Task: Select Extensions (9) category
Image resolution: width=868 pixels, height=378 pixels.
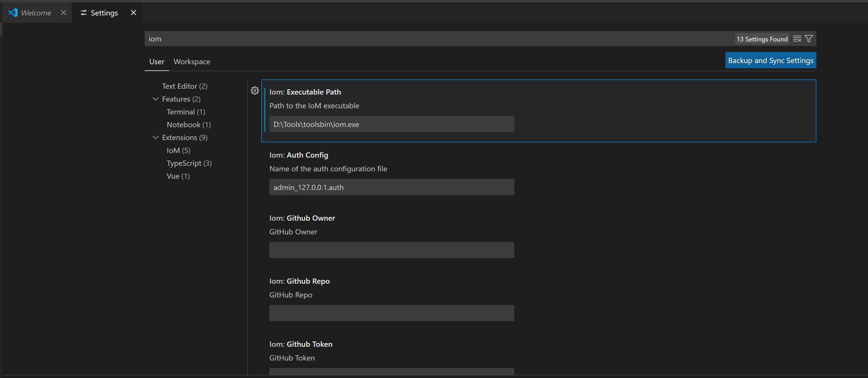Action: [x=185, y=137]
